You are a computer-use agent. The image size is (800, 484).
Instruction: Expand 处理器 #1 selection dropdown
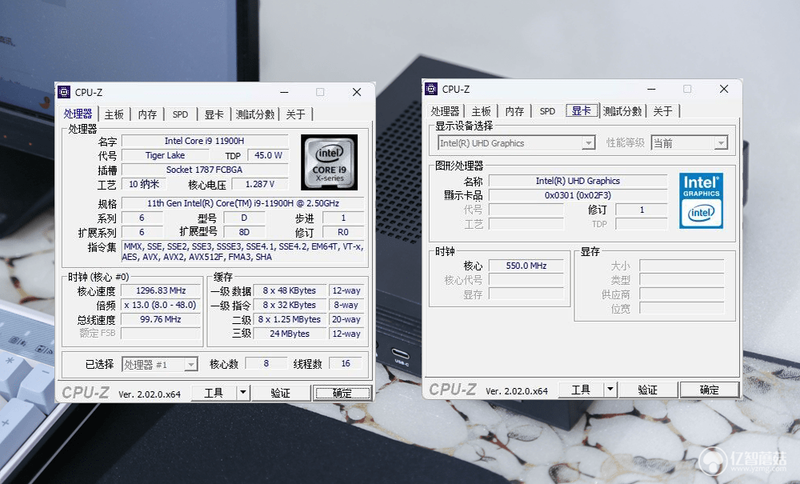(x=191, y=364)
